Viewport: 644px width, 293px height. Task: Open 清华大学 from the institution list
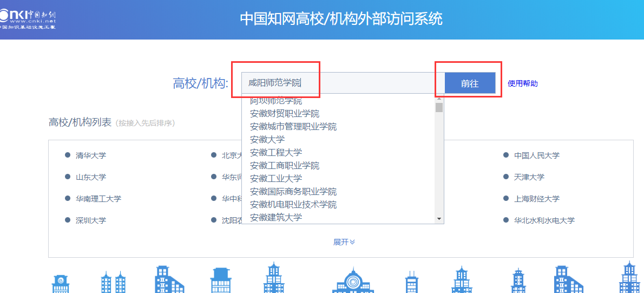[x=91, y=155]
